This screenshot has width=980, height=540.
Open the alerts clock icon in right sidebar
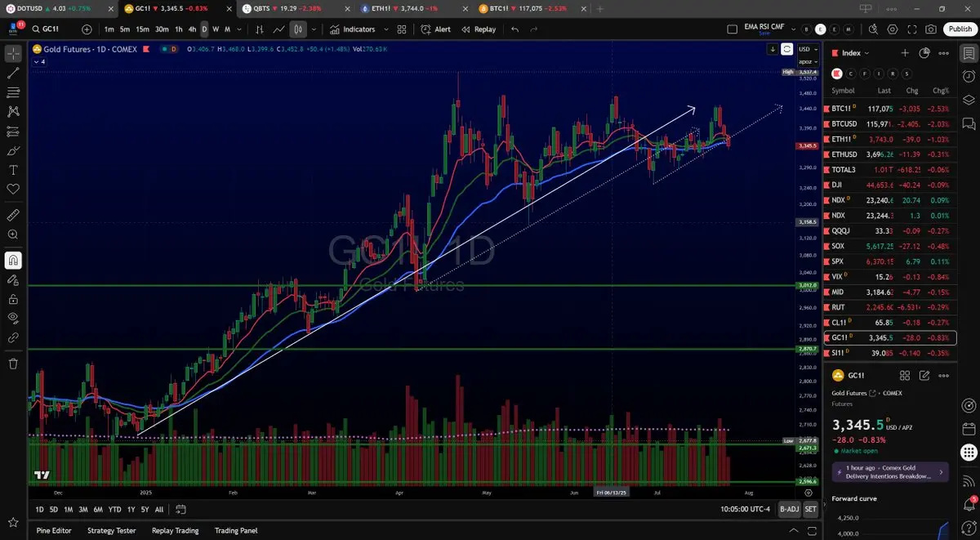pyautogui.click(x=968, y=76)
